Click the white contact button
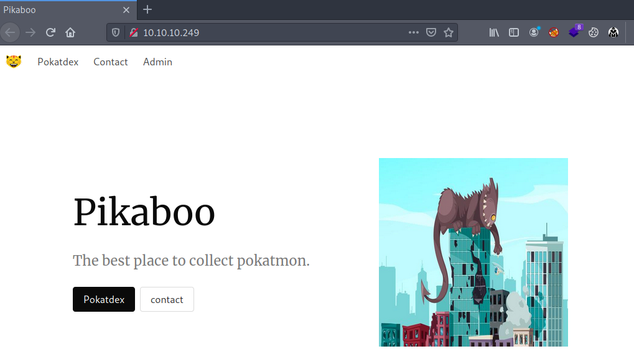 167,299
